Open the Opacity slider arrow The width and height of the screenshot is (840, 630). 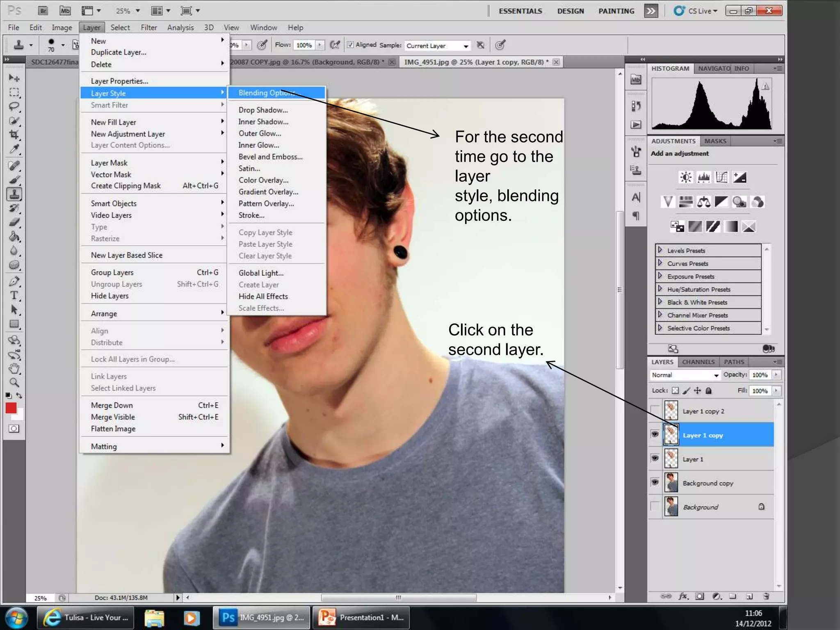[x=776, y=375]
